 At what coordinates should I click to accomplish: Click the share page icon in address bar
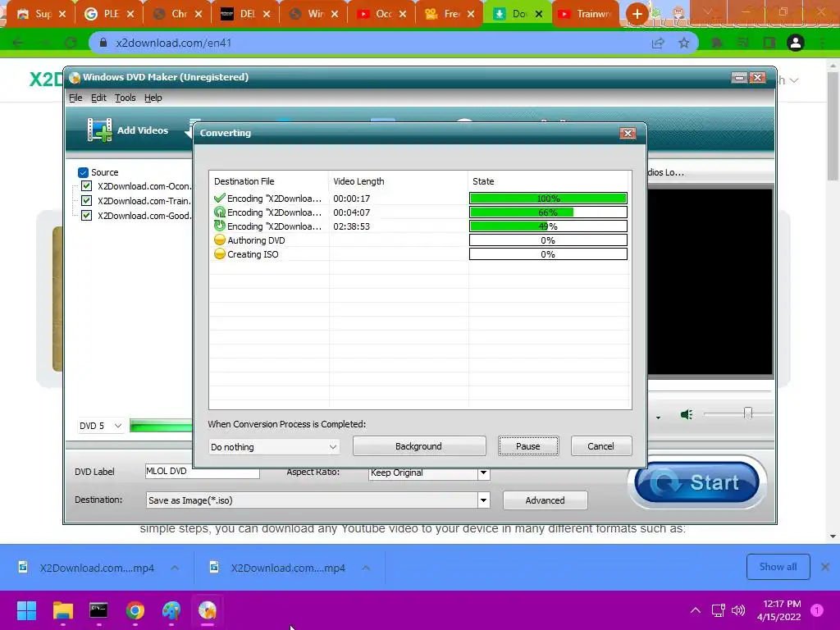pos(658,43)
